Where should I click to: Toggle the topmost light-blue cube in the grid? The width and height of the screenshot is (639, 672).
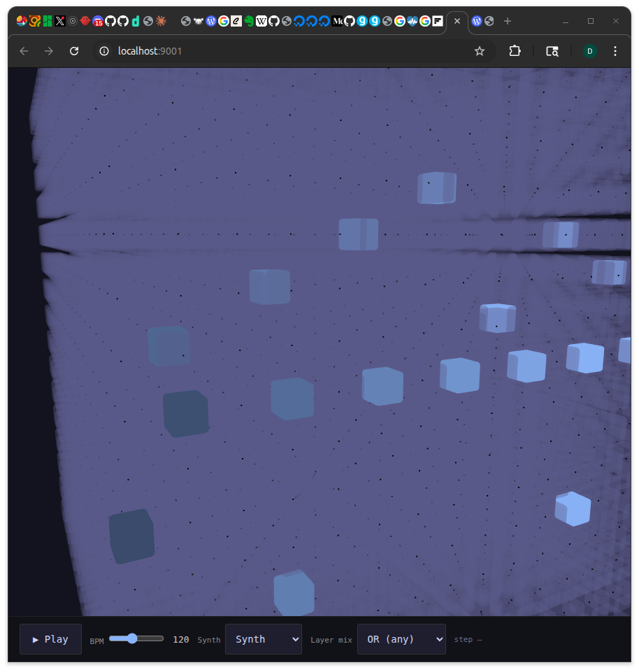tap(437, 188)
